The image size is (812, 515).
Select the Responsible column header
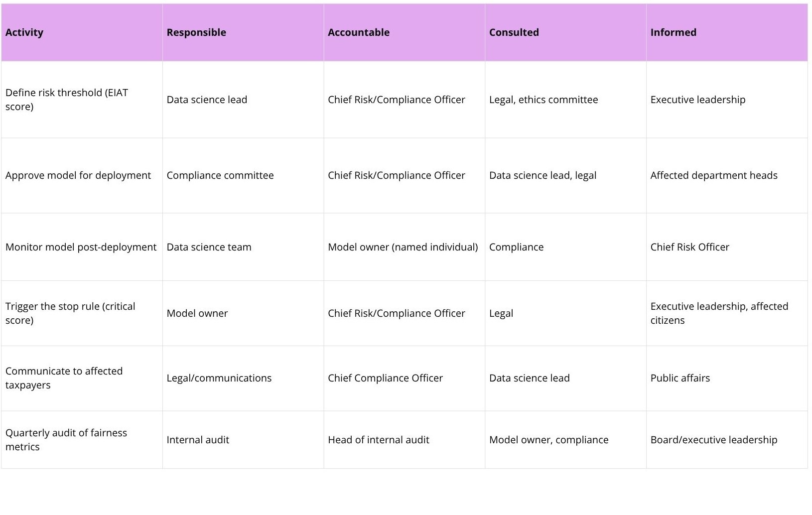[243, 32]
